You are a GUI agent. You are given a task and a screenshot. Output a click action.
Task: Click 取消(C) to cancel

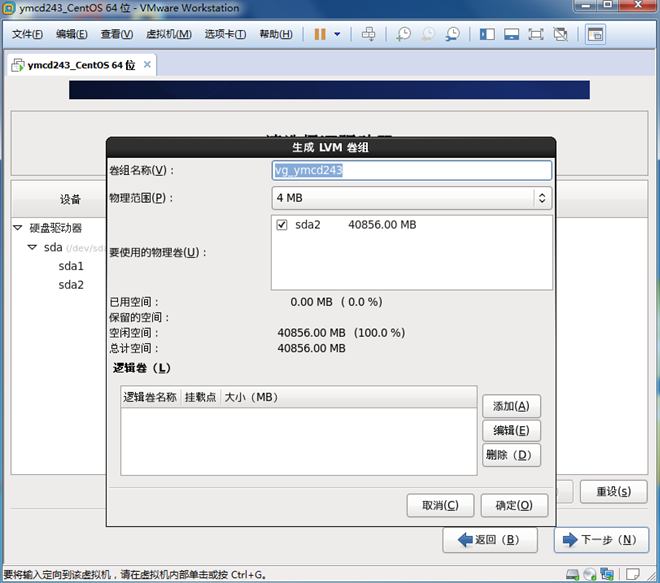click(440, 505)
